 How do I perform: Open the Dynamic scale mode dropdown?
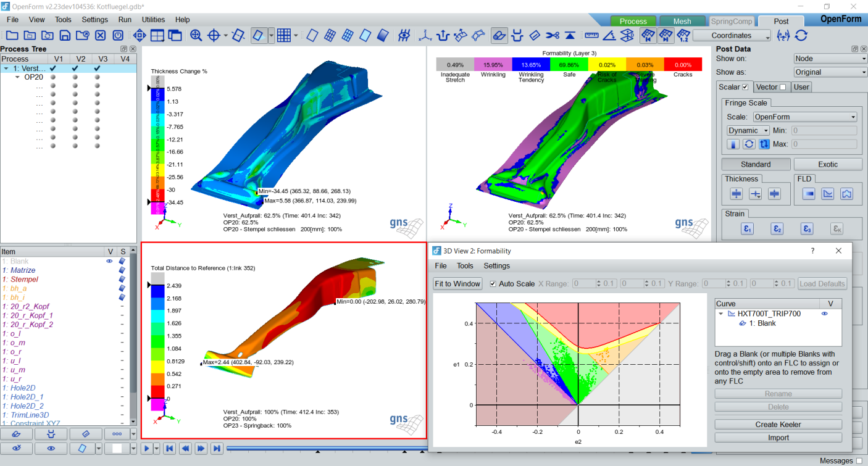point(748,131)
